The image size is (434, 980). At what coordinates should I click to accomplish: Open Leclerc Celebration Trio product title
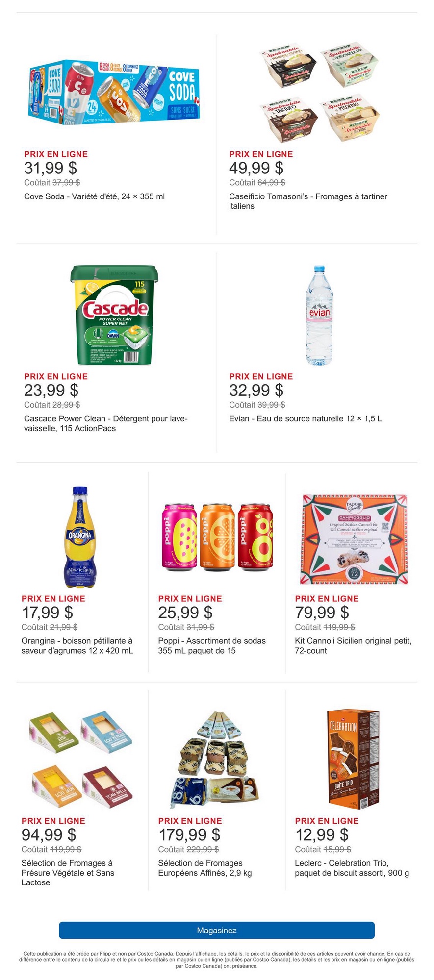(352, 868)
